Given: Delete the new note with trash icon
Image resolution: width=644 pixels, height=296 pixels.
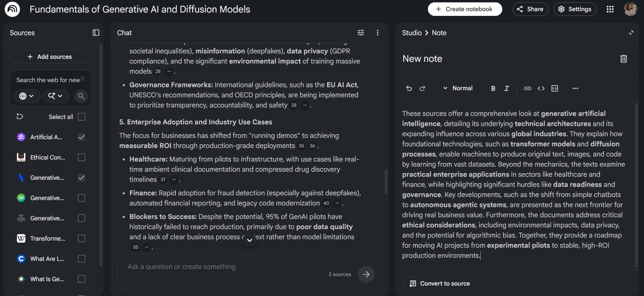Looking at the screenshot, I should pos(624,59).
